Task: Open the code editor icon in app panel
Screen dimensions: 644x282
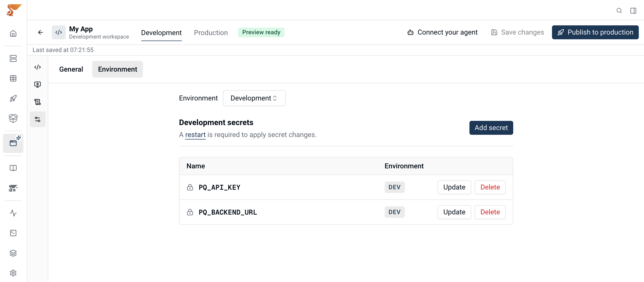Action: 38,67
